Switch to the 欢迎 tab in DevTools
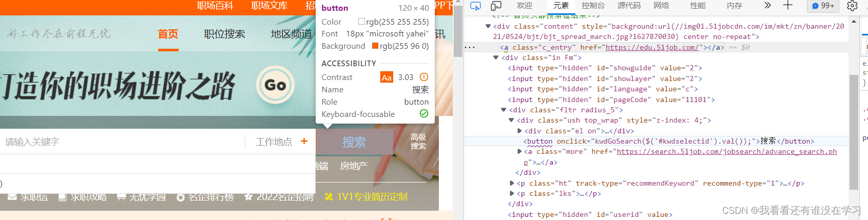The image size is (868, 220). (525, 6)
